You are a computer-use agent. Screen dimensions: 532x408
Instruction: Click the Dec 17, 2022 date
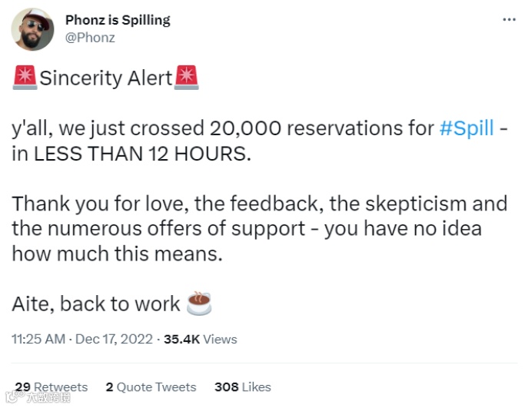pos(115,339)
